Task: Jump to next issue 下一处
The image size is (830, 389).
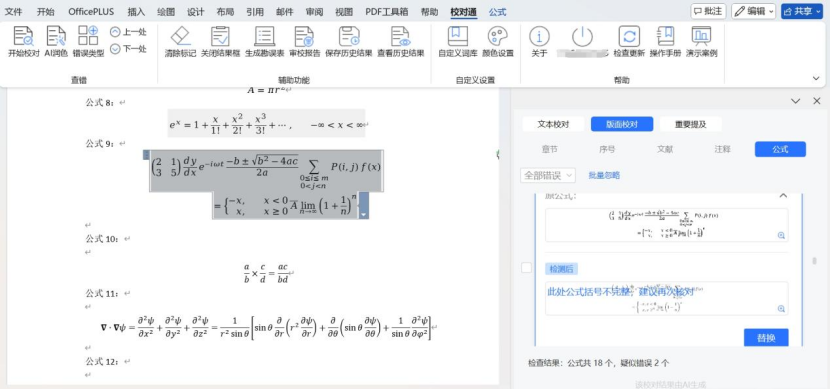Action: coord(128,49)
